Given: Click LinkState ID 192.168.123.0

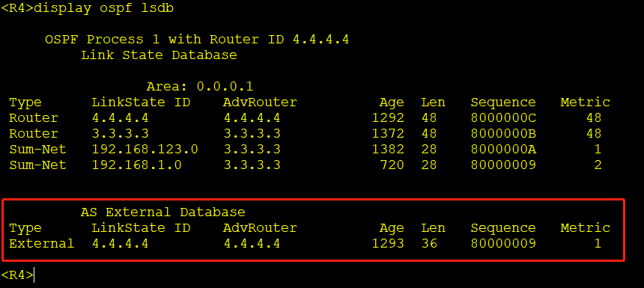Looking at the screenshot, I should [145, 150].
